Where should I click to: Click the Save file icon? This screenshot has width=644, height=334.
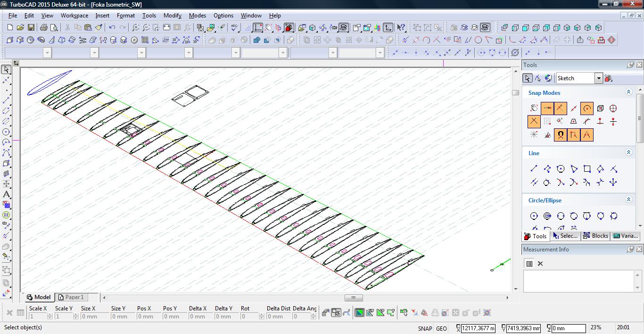(x=31, y=28)
